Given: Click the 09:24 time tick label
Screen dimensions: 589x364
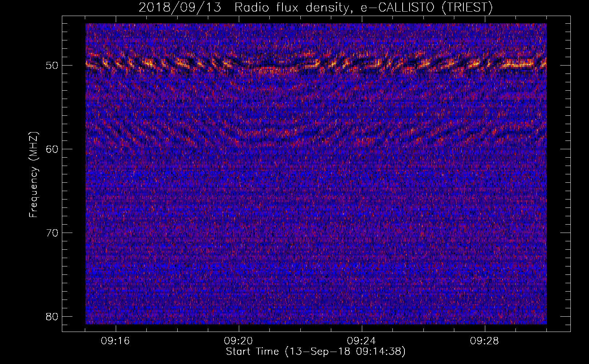Looking at the screenshot, I should [x=361, y=341].
